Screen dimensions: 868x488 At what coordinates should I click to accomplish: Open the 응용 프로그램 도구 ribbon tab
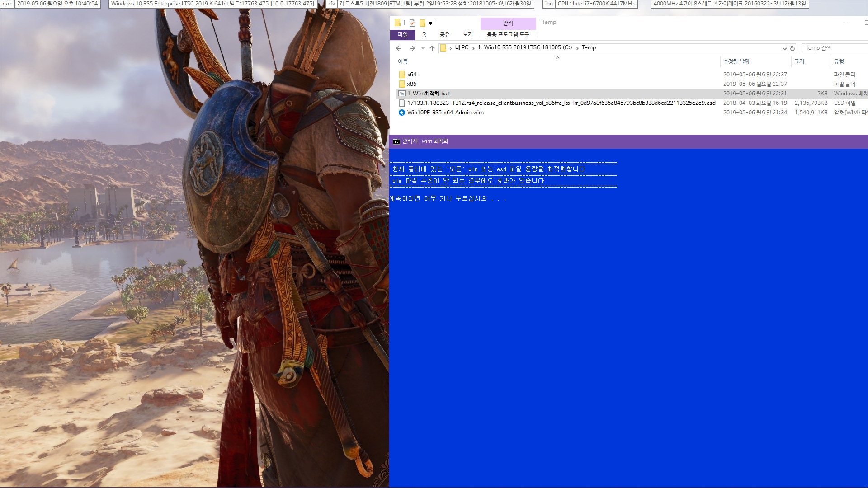click(x=508, y=35)
